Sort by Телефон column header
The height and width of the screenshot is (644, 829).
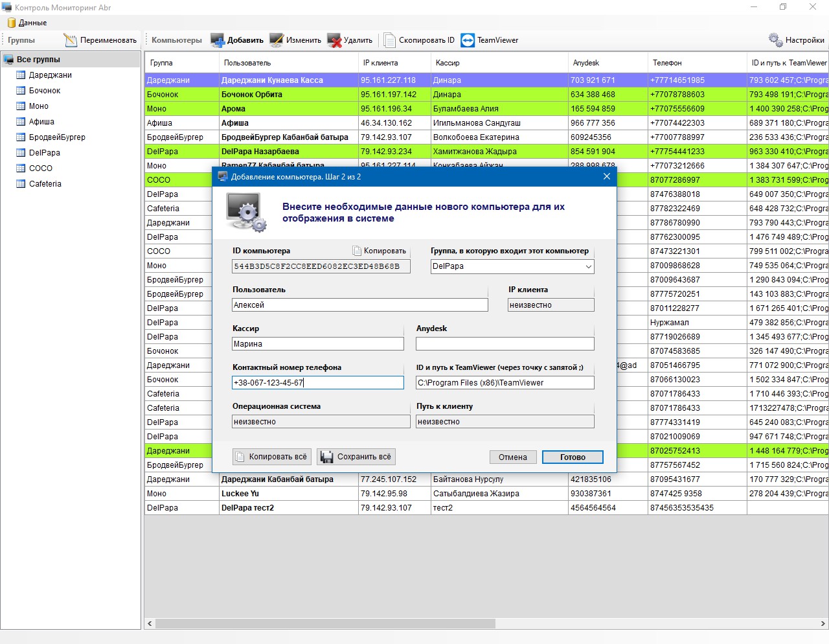coord(698,63)
